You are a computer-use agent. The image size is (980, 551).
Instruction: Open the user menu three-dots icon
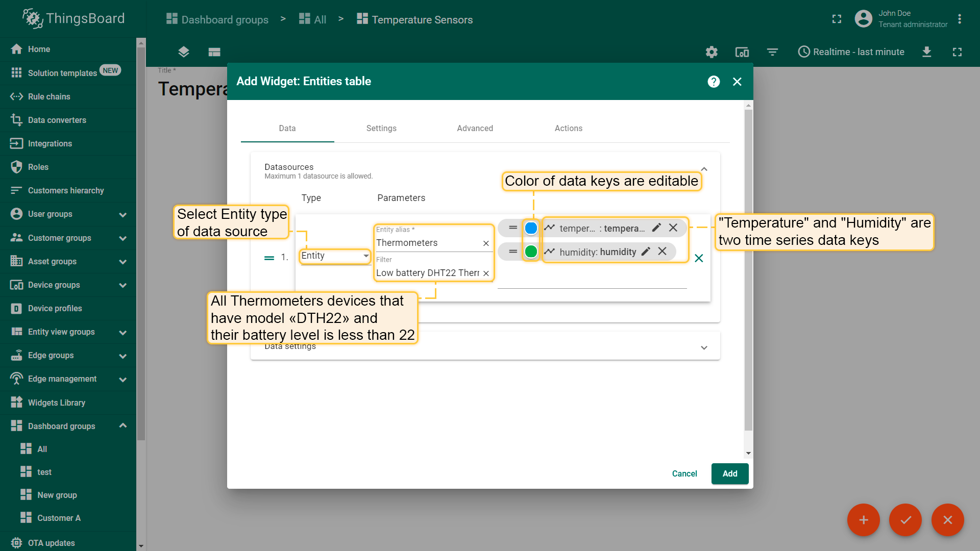tap(960, 19)
